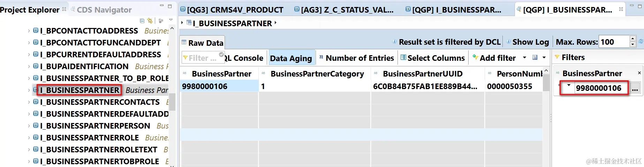The width and height of the screenshot is (644, 167).
Task: Click the ellipsis button beside filter value
Action: [x=635, y=88]
